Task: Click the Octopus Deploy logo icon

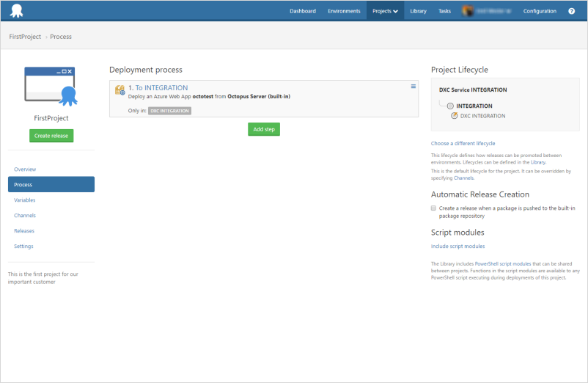Action: 16,11
